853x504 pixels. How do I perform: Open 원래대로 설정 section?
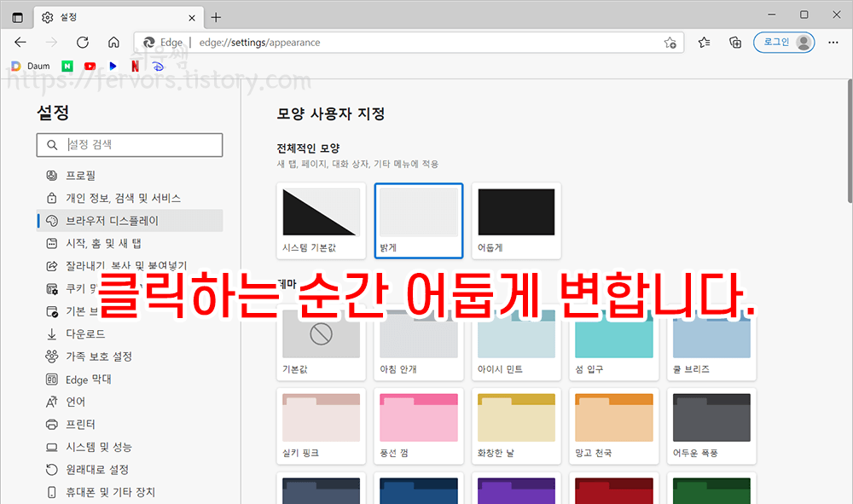click(x=130, y=469)
